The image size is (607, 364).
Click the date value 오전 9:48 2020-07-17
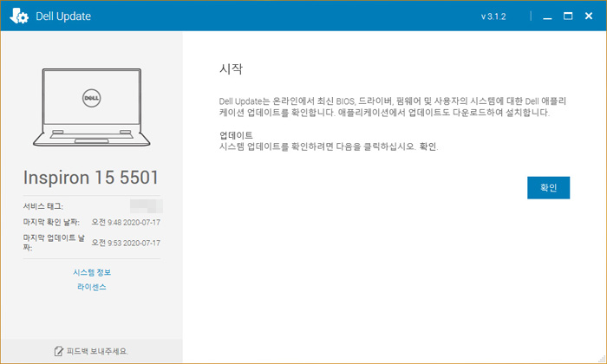click(x=126, y=222)
